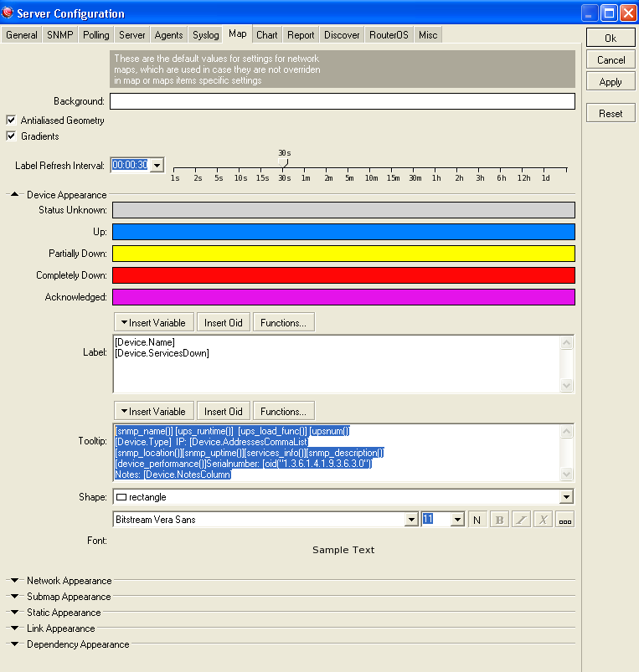Click the Partially Down yellow color swatch
Viewport: 639px width, 672px height.
343,254
